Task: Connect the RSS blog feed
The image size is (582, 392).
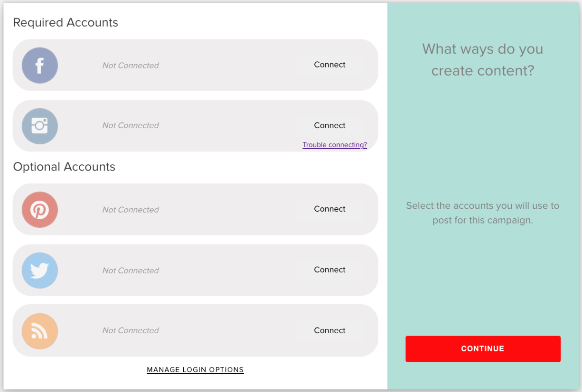Action: click(329, 331)
